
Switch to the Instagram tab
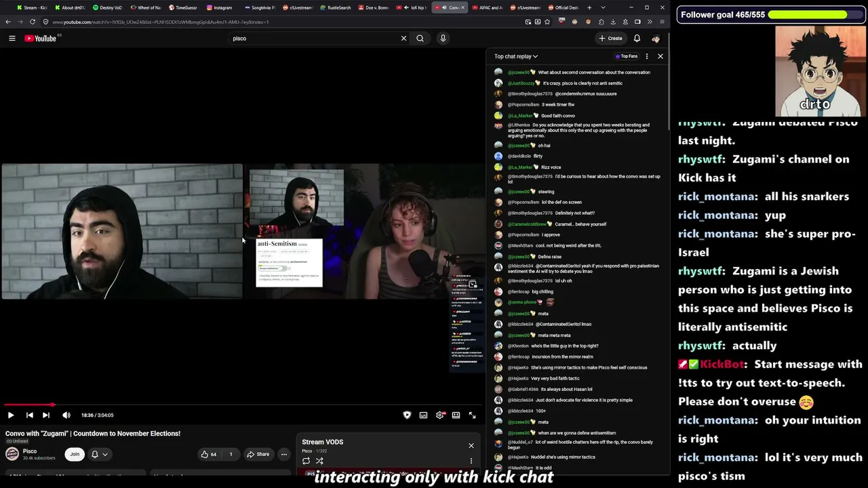(x=220, y=7)
